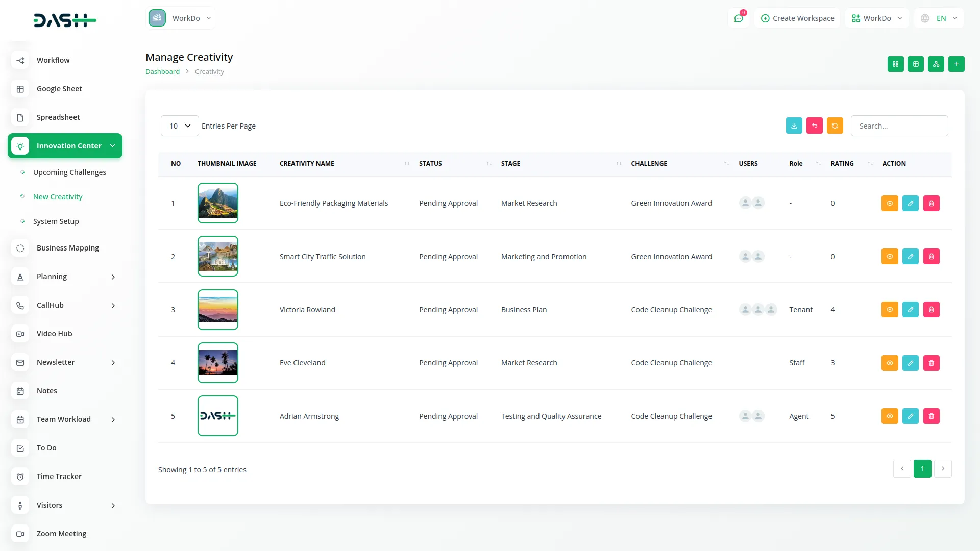This screenshot has height=551, width=980.
Task: View the Victoria Rowland entry details
Action: tap(889, 310)
